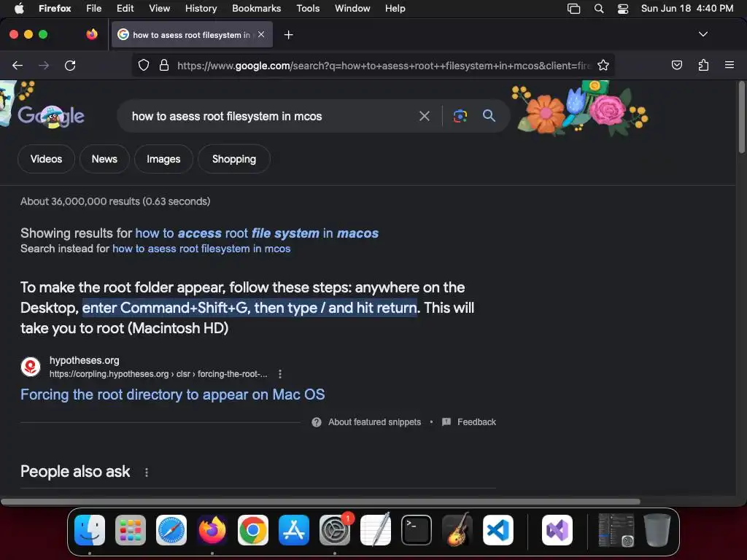Viewport: 747px width, 560px height.
Task: Click the site security padlock icon
Action: click(164, 65)
